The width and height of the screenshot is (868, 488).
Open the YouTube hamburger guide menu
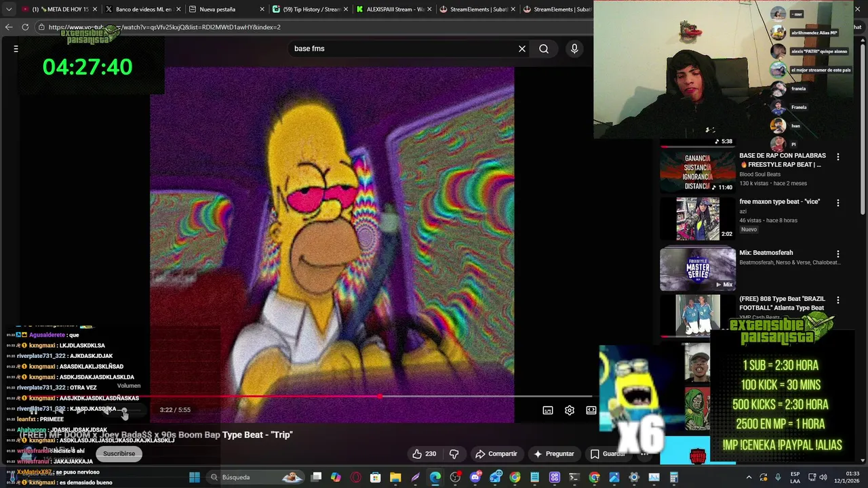point(16,49)
